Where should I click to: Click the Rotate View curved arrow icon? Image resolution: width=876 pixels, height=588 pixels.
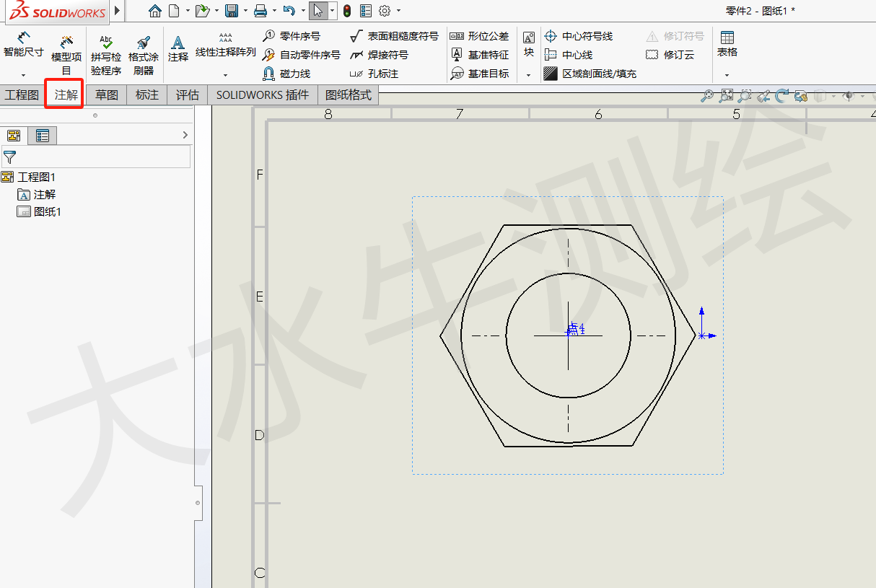(783, 96)
